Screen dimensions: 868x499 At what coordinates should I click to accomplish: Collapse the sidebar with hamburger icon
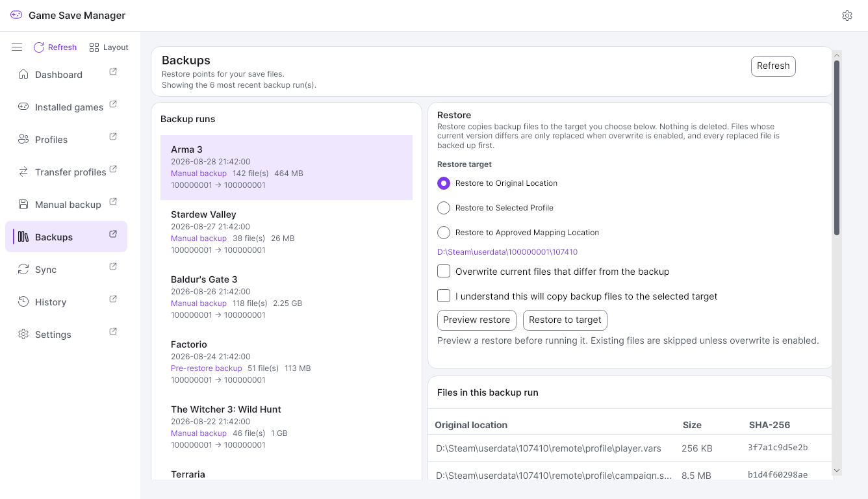click(x=17, y=47)
